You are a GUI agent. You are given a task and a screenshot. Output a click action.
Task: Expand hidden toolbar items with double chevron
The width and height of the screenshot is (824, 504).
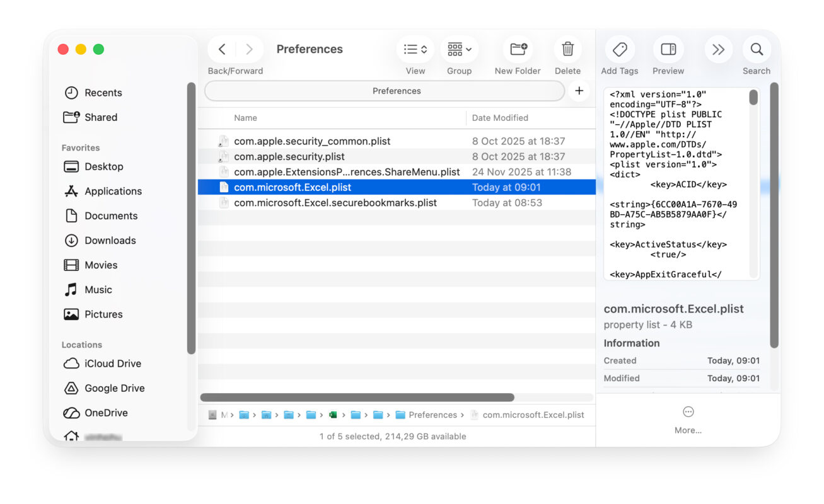point(718,49)
